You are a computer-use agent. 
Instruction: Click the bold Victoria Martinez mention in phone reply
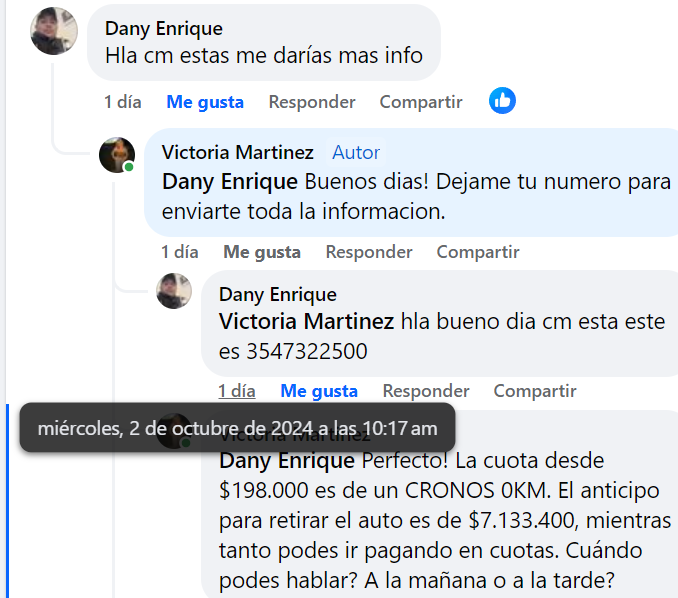click(x=306, y=321)
